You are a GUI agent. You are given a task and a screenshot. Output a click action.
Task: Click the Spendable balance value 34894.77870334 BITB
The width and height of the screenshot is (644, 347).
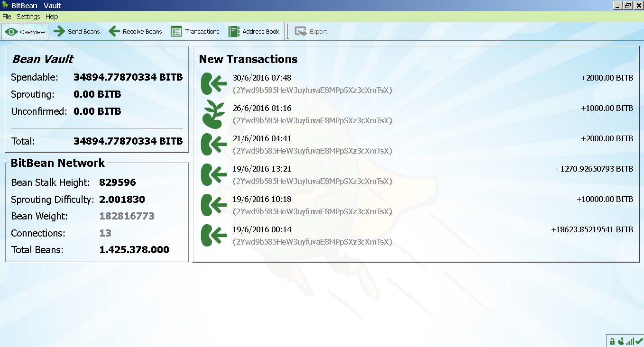point(128,77)
